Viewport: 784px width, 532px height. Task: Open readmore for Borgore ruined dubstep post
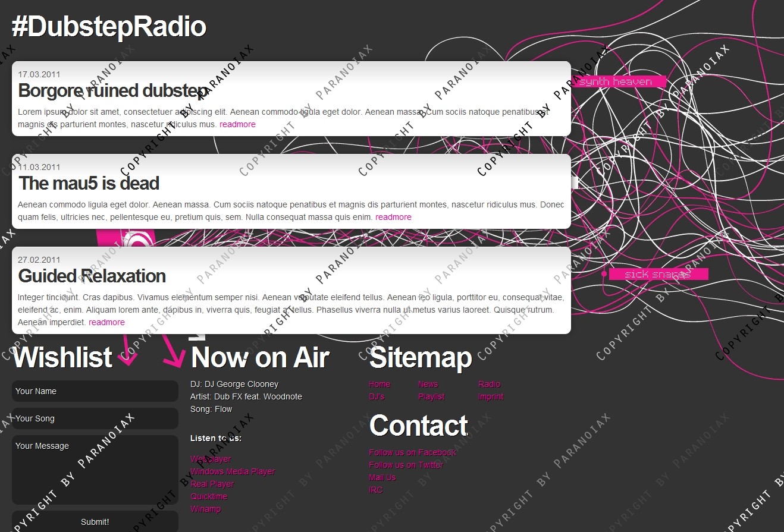click(x=237, y=124)
